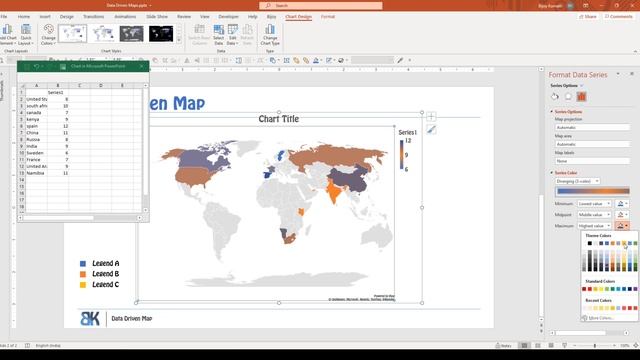Open the Home tab
The image size is (640, 360).
pyautogui.click(x=24, y=17)
